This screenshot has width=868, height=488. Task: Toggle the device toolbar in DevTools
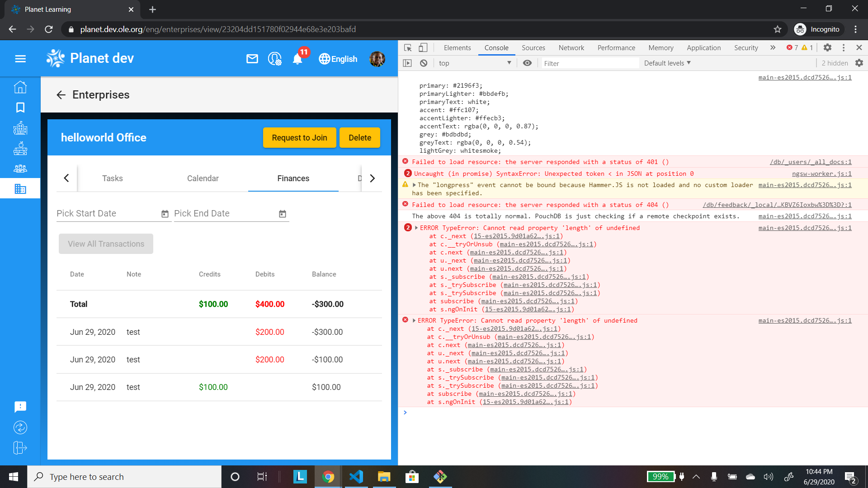click(423, 47)
